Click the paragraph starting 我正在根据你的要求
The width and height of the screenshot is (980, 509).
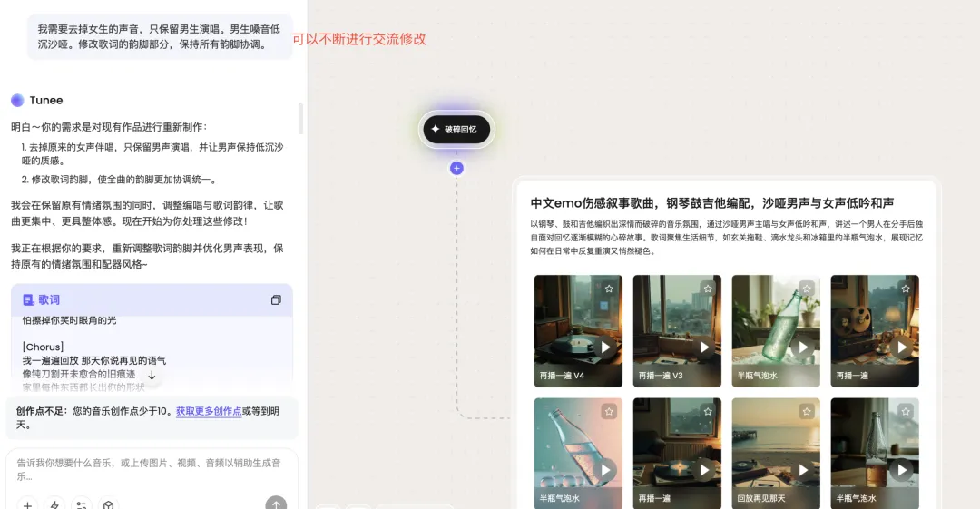pos(147,257)
